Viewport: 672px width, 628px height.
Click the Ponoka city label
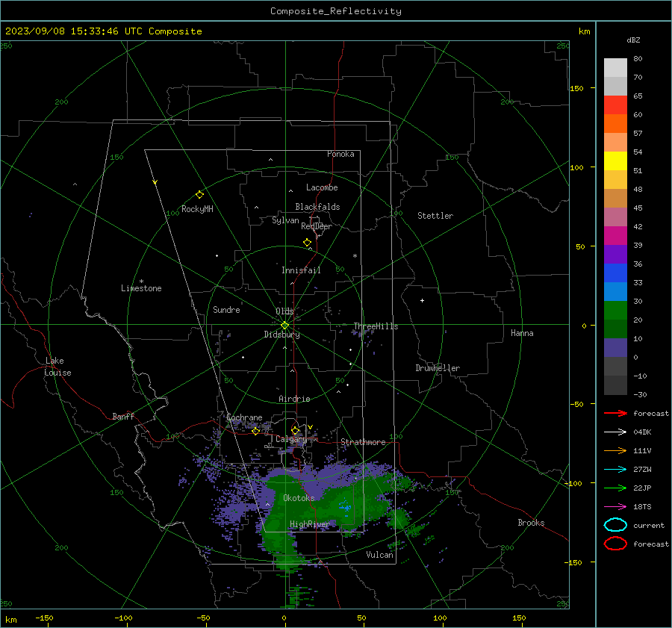[340, 155]
